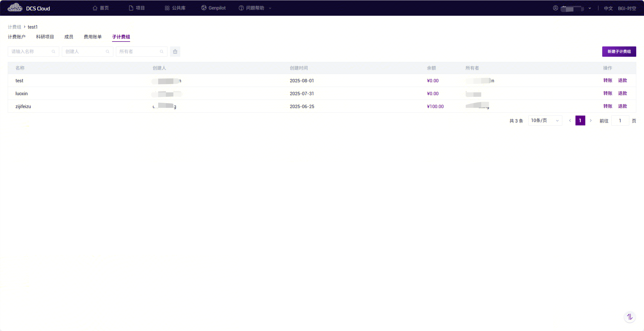644x331 pixels.
Task: Click the floating swap arrows icon
Action: point(630,317)
